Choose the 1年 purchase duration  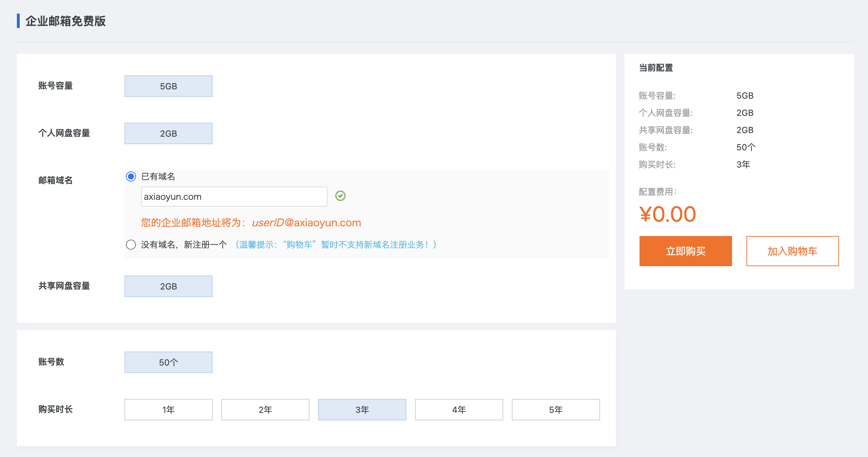click(168, 410)
